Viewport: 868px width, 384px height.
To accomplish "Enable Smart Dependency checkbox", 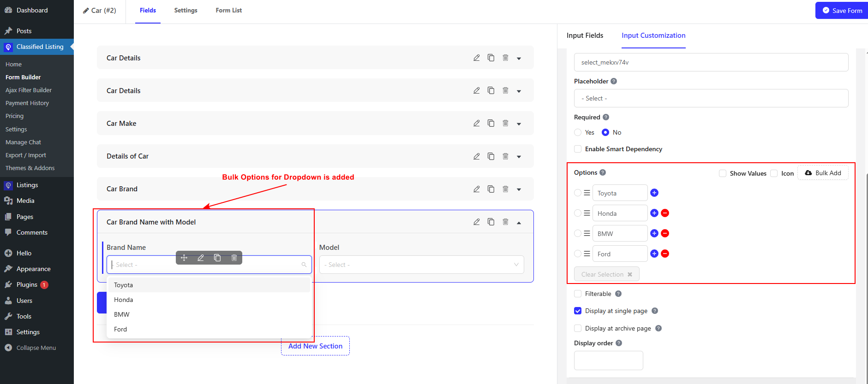I will [578, 149].
